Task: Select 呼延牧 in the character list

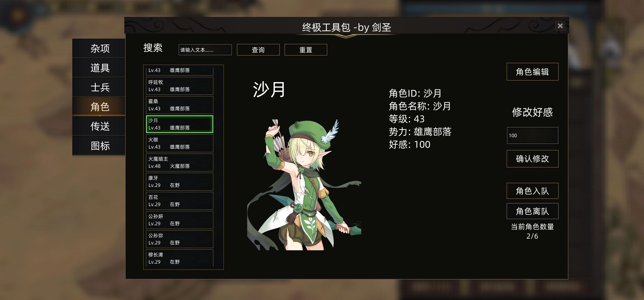Action: point(179,86)
